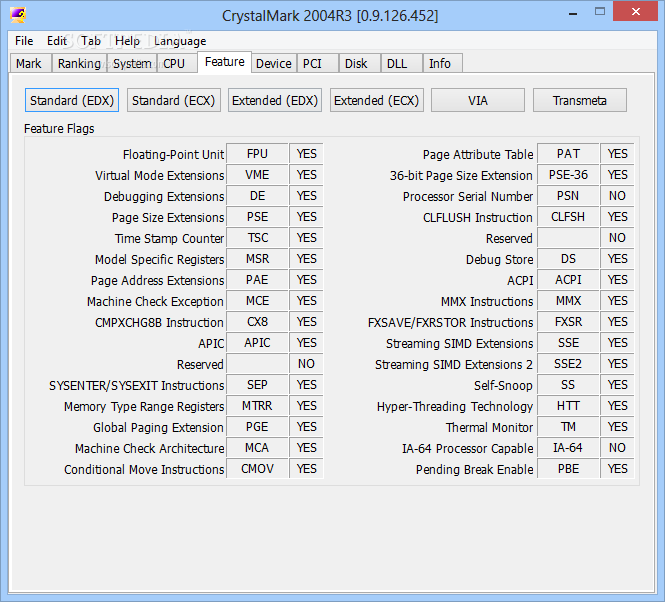The height and width of the screenshot is (602, 665).
Task: Switch to the CPU tab
Action: (176, 64)
